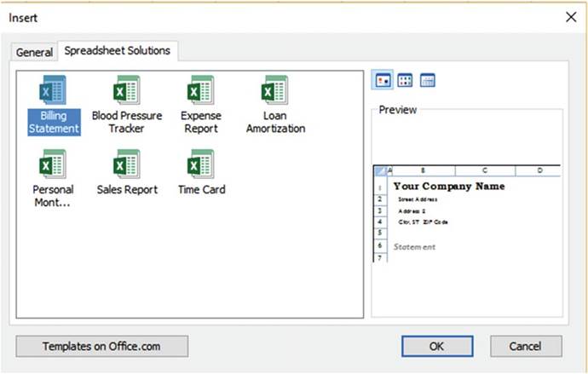Open Templates on Office.com

[102, 346]
